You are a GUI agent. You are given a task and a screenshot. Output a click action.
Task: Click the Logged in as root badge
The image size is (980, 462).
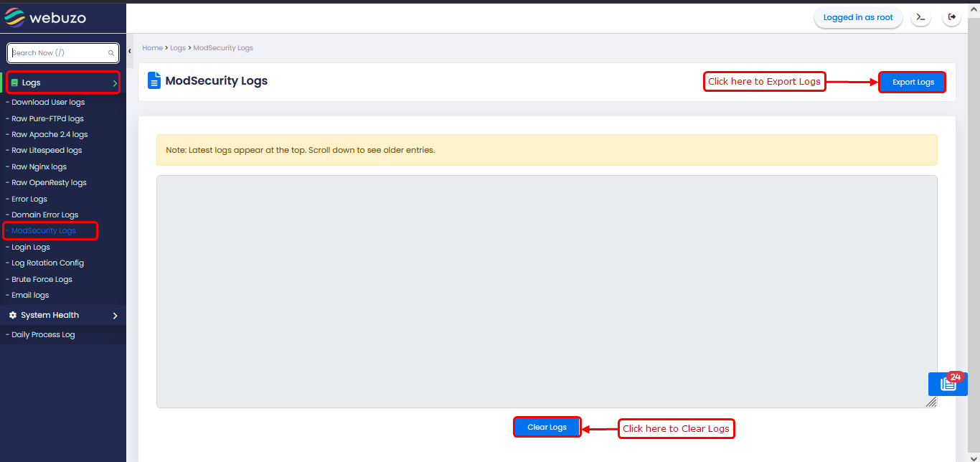pos(858,18)
